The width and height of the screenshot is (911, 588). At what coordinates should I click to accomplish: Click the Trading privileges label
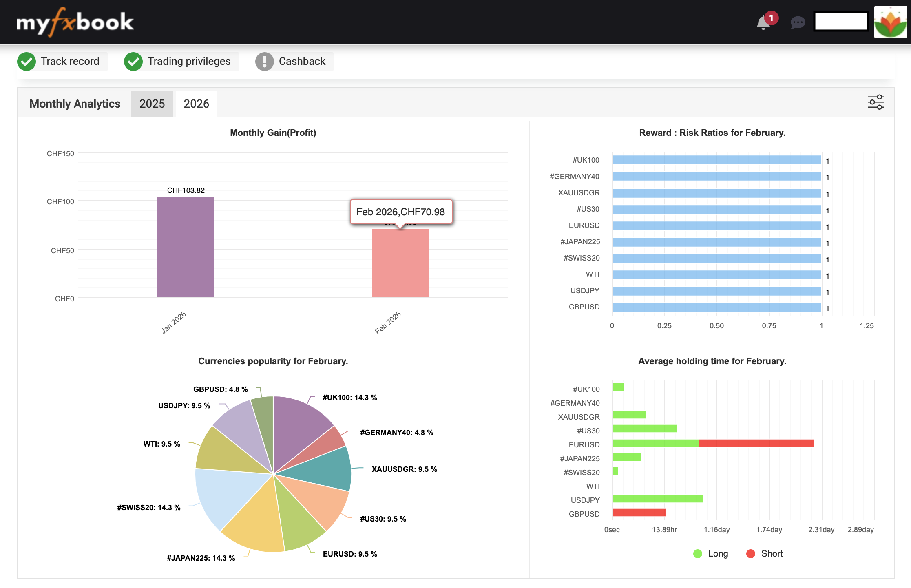[x=189, y=62]
